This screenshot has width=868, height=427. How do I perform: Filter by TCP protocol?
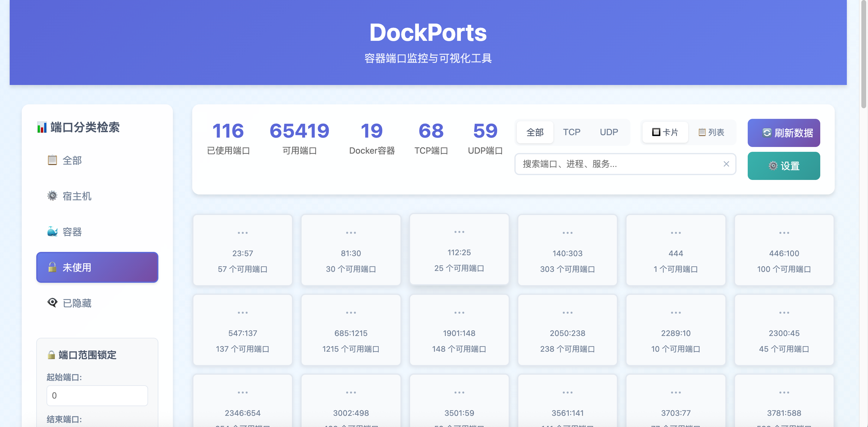click(572, 132)
